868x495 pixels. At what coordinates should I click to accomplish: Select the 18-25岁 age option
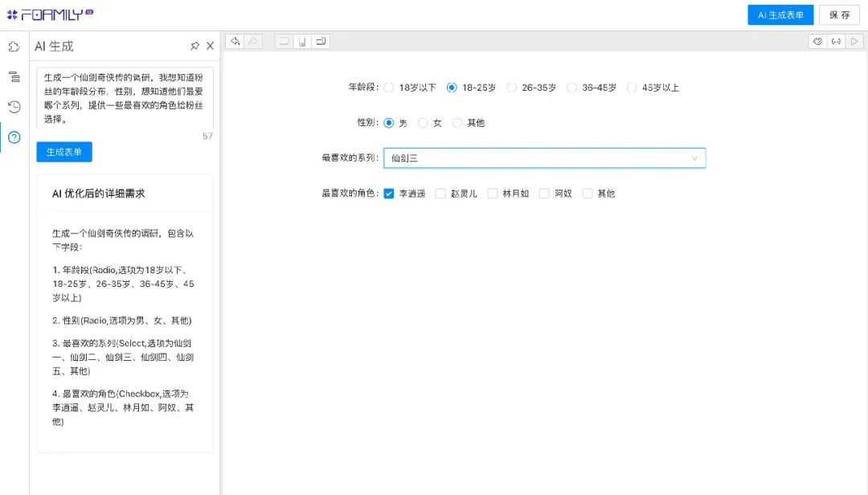(452, 88)
